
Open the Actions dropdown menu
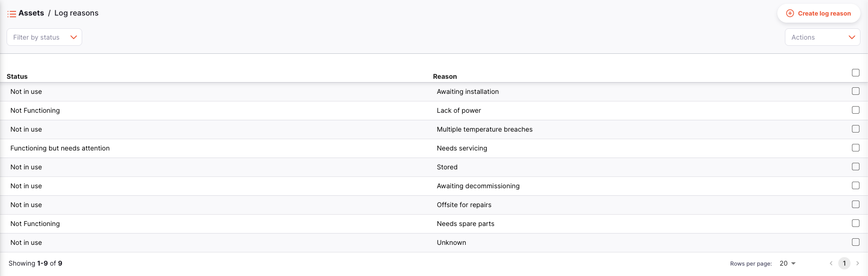click(822, 37)
